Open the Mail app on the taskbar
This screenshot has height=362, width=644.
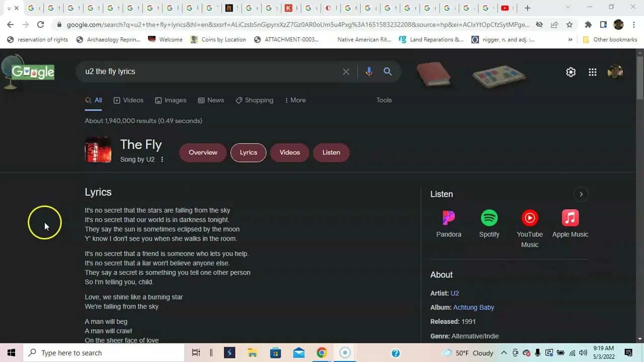[x=298, y=353]
